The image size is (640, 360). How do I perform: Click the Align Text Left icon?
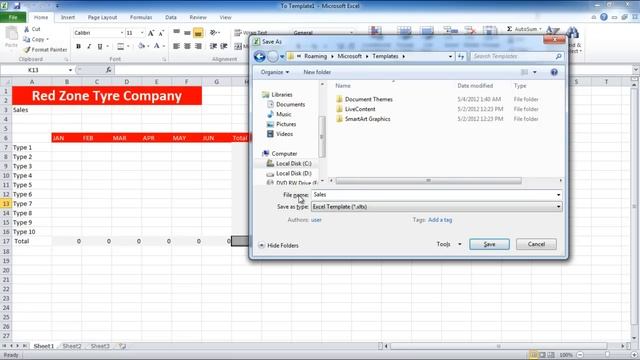176,46
